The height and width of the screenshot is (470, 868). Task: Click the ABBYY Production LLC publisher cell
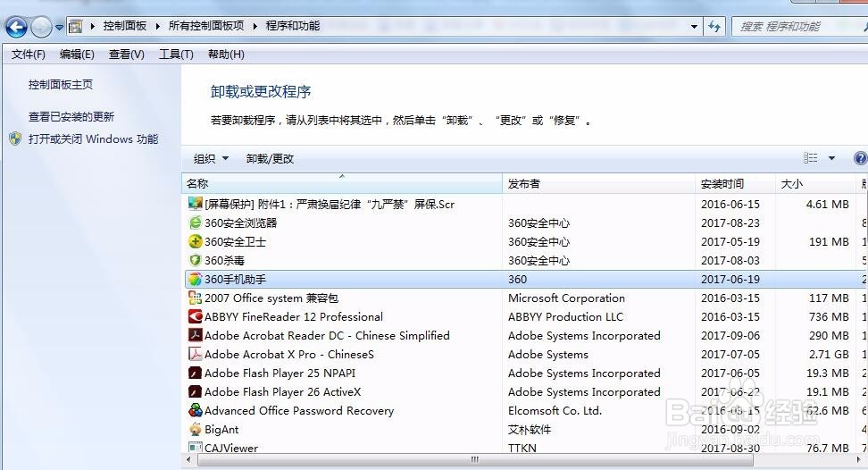pyautogui.click(x=565, y=317)
